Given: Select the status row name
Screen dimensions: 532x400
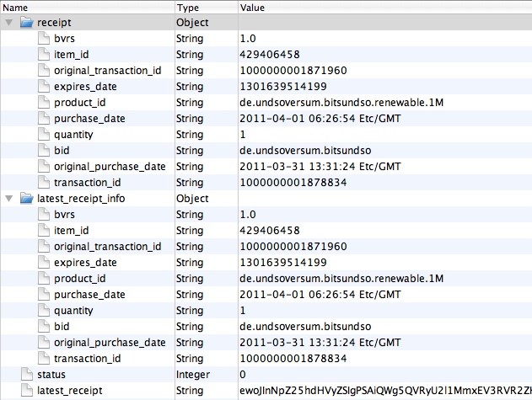Looking at the screenshot, I should click(x=51, y=374).
